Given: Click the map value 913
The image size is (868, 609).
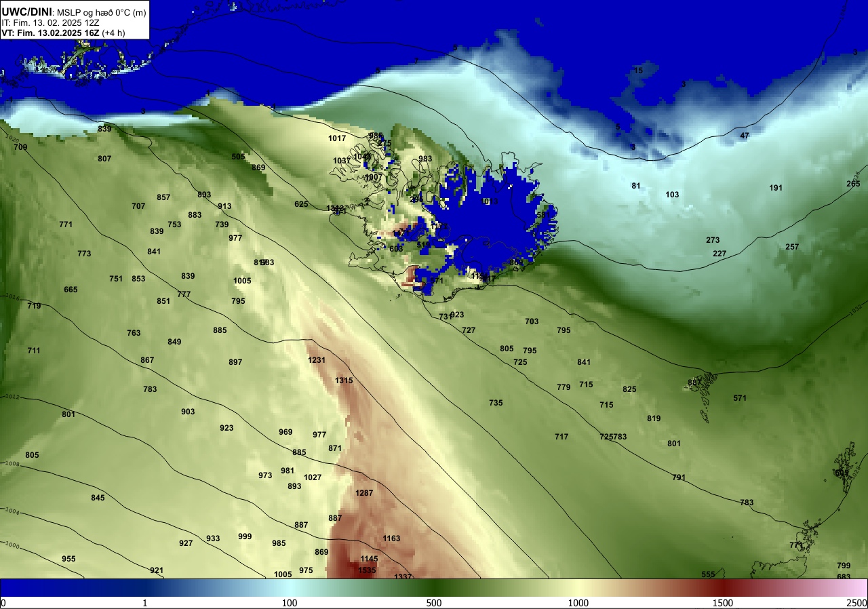Looking at the screenshot, I should pyautogui.click(x=224, y=206).
